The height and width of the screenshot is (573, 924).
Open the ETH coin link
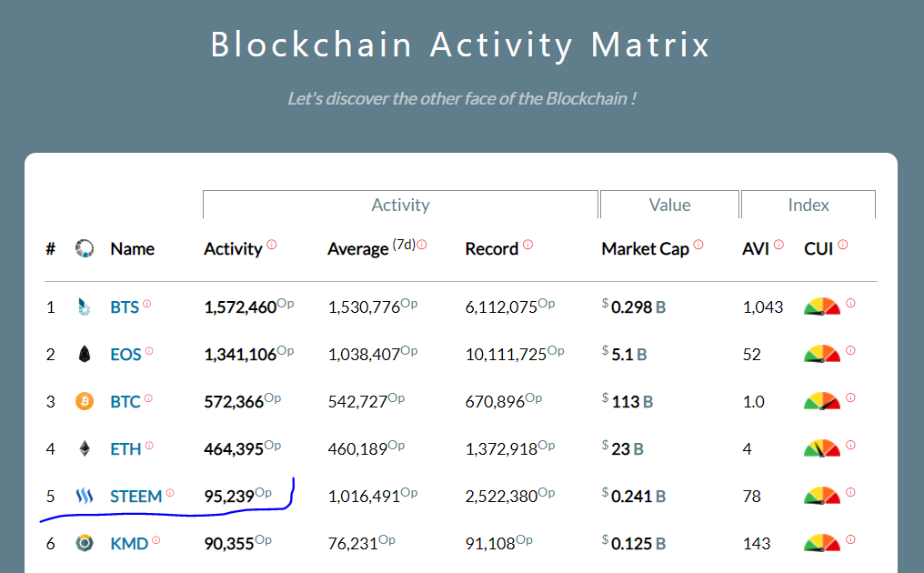tap(126, 448)
